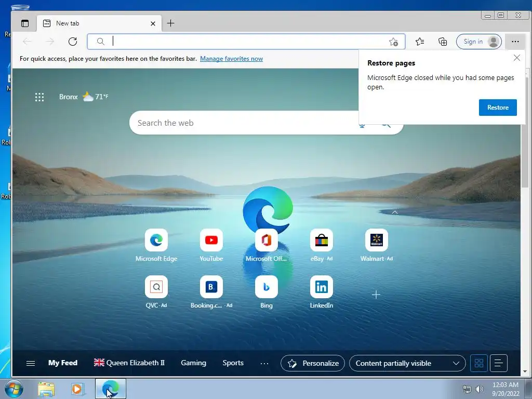The image size is (532, 399).
Task: Close the New tab tab
Action: [x=153, y=23]
